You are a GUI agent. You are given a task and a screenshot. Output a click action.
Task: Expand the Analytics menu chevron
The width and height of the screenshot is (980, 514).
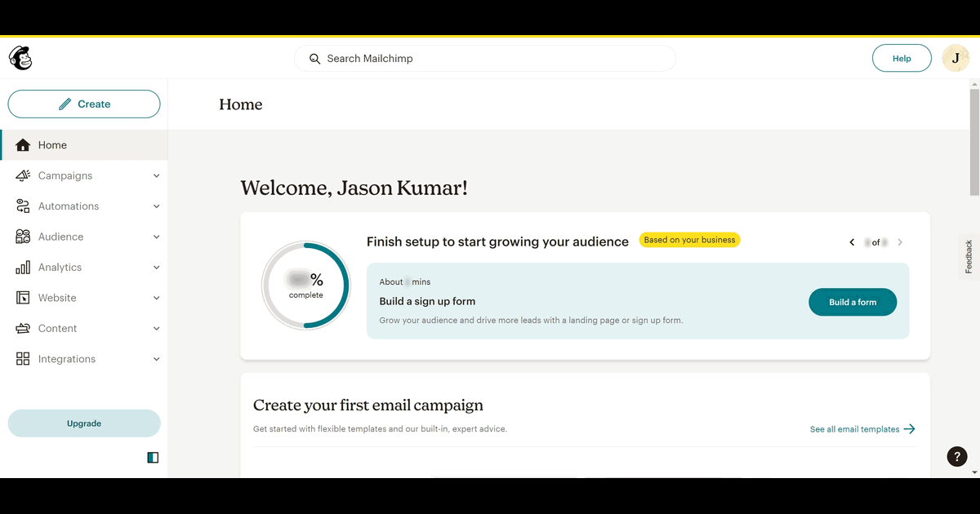click(157, 268)
